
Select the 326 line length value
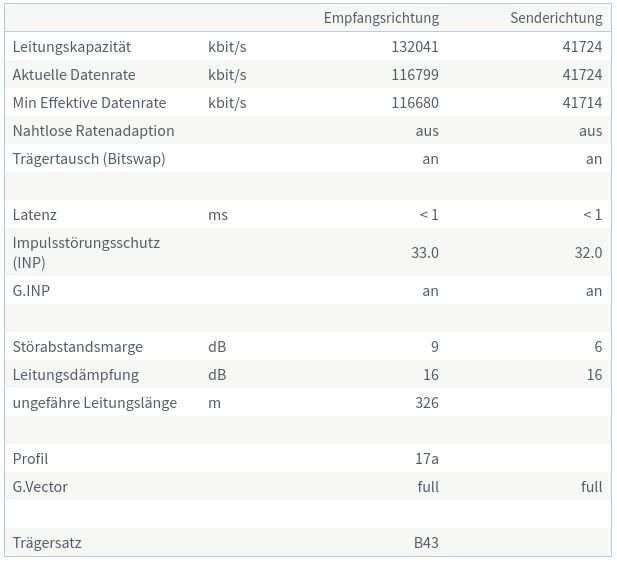click(x=426, y=402)
